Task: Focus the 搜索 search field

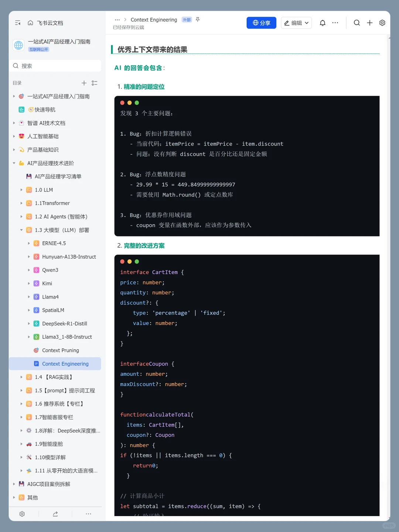Action: pyautogui.click(x=55, y=66)
